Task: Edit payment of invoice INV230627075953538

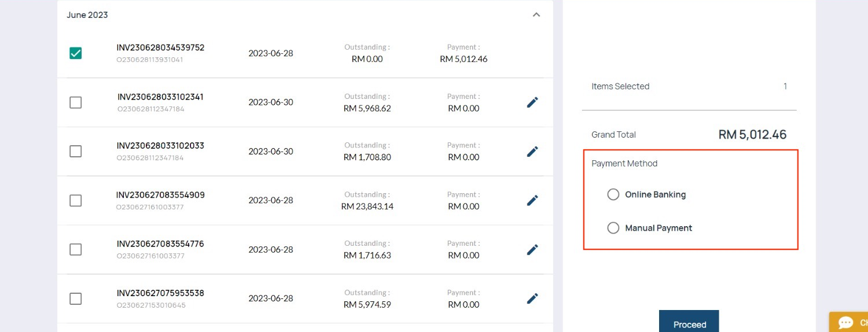Action: click(532, 298)
